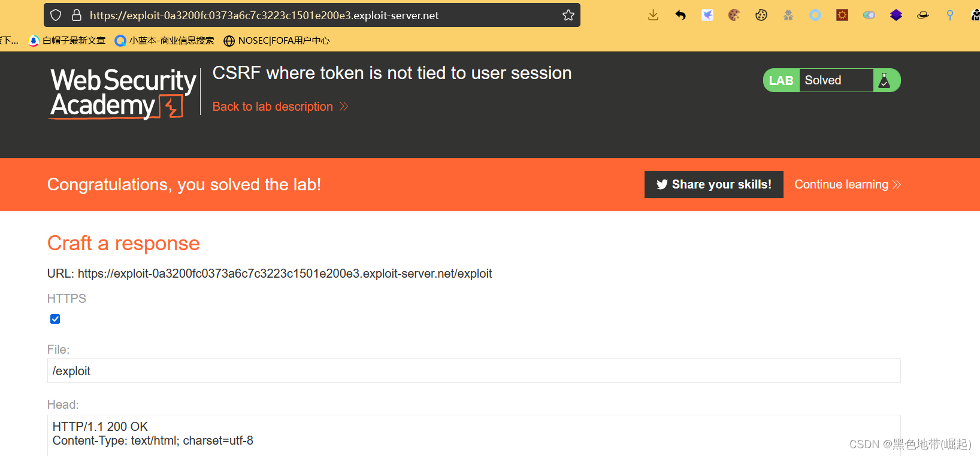This screenshot has width=980, height=456.
Task: Click the chevrons after Continue learning
Action: 897,184
